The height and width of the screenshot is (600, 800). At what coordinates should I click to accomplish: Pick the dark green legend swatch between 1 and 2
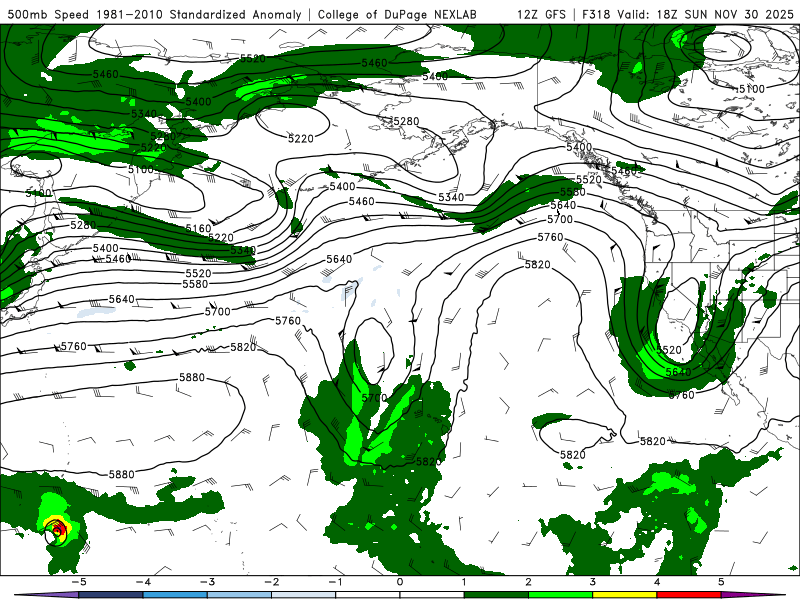[x=496, y=595]
